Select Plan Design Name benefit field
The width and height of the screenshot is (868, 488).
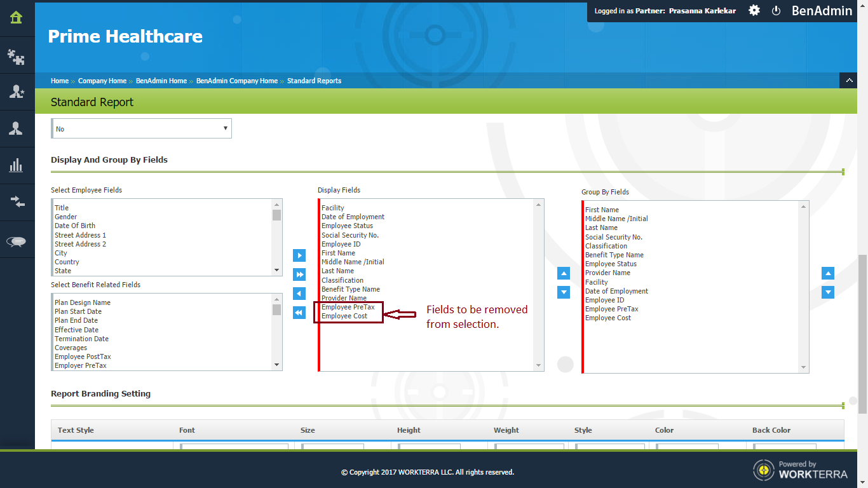pos(83,302)
